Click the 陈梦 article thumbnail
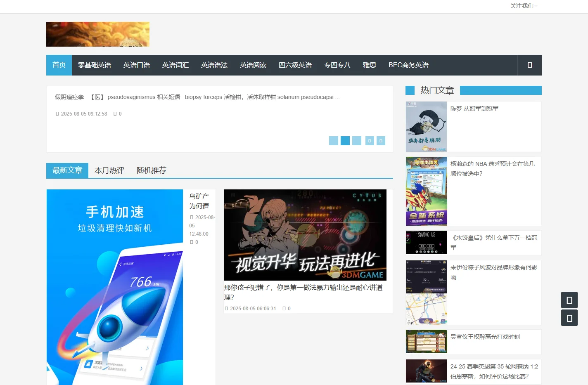Screen dimensions: 588x385 click(427, 127)
